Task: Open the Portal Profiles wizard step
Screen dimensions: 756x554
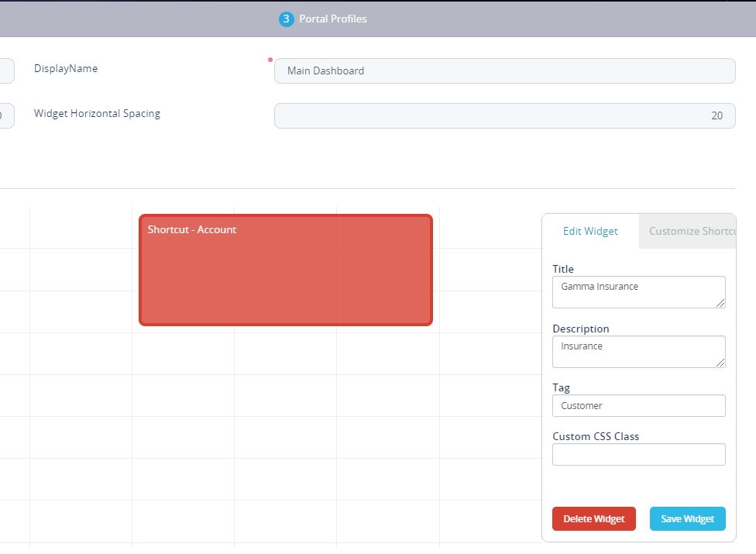Action: click(333, 19)
